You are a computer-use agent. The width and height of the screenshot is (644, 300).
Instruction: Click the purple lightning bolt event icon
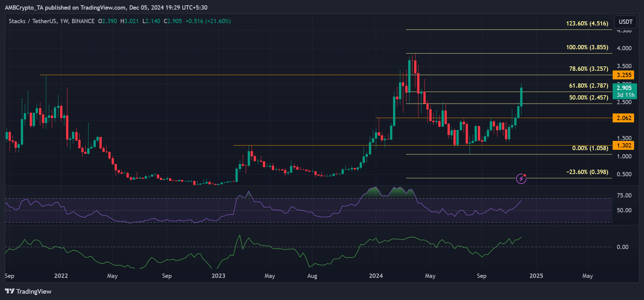pyautogui.click(x=521, y=179)
